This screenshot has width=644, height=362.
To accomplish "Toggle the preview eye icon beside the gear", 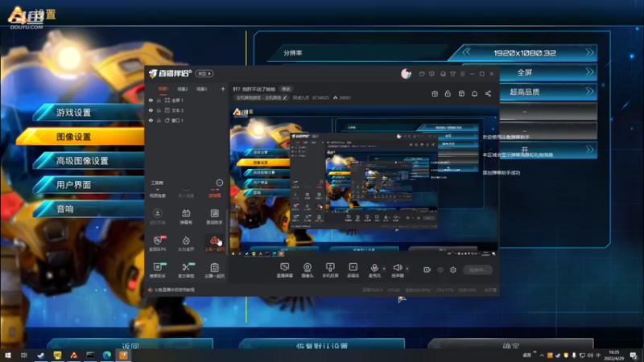I will [440, 269].
